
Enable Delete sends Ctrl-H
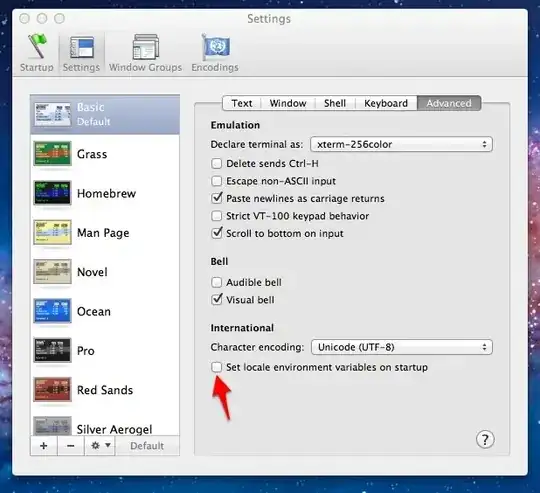coord(217,163)
